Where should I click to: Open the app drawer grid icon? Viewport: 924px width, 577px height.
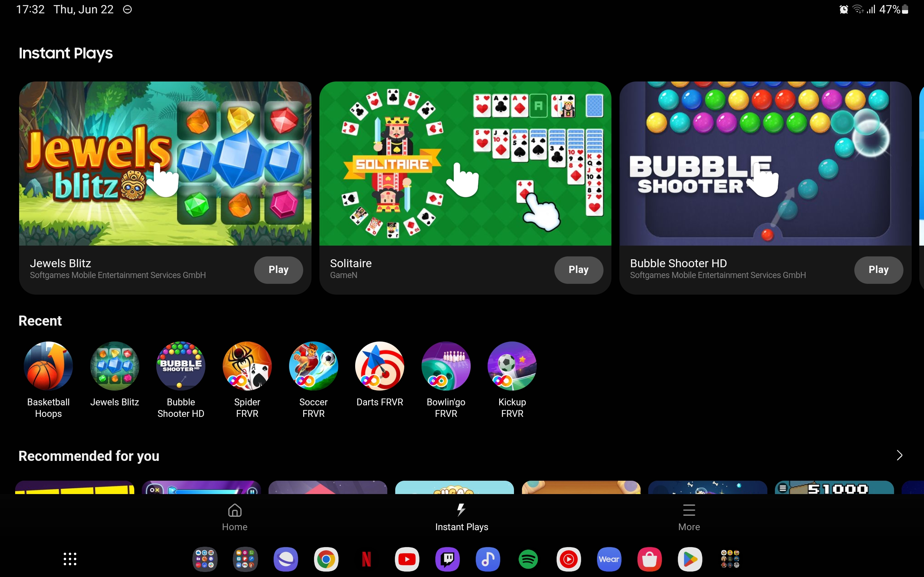(70, 559)
